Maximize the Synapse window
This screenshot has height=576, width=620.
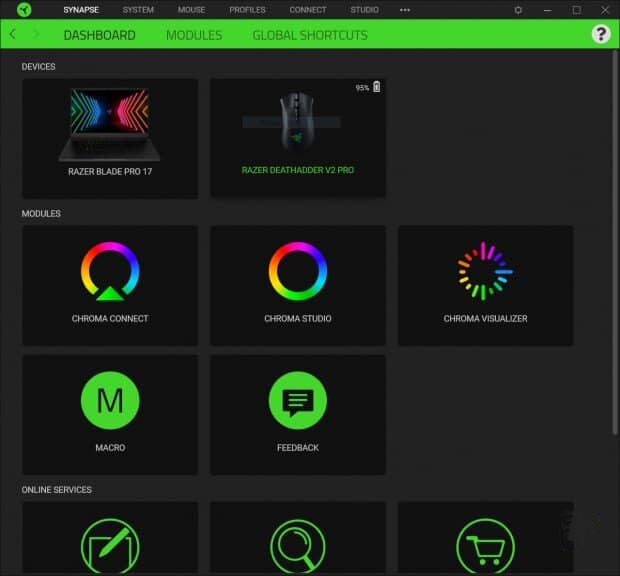pos(577,10)
